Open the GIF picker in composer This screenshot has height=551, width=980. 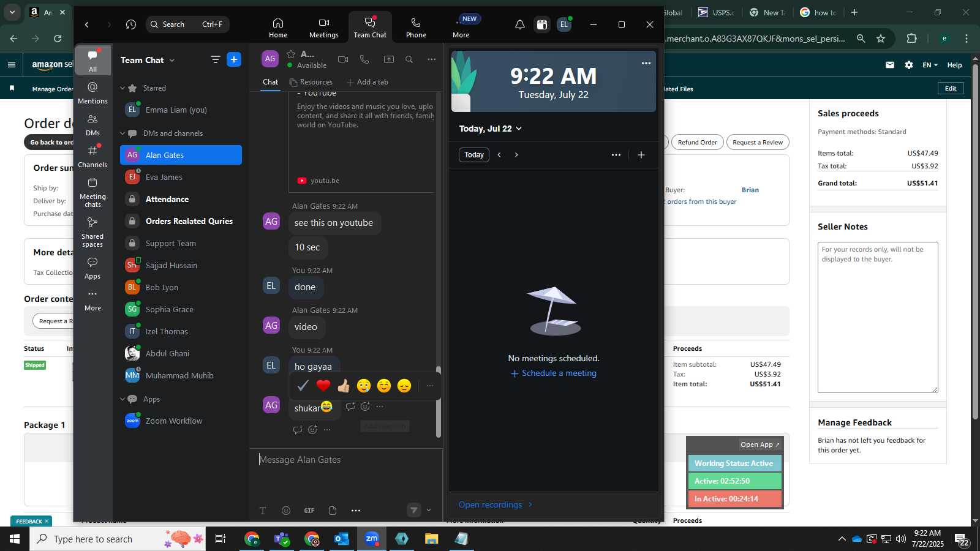(x=309, y=511)
